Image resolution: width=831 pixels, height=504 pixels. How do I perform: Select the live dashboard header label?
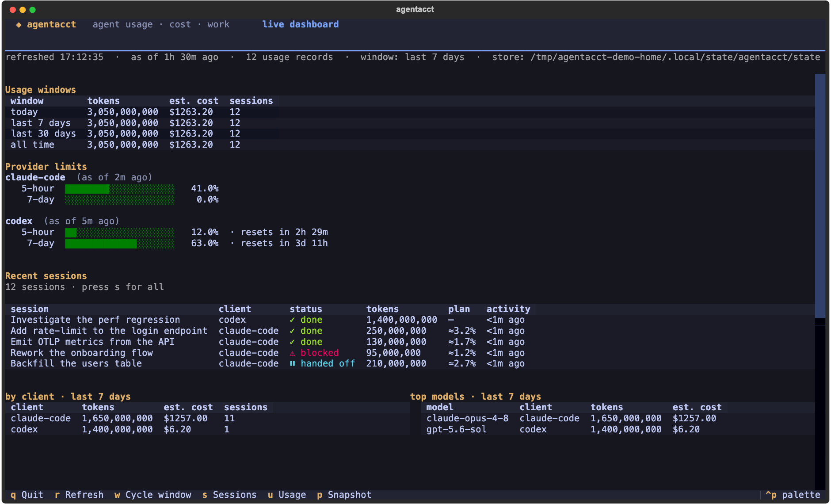point(301,24)
